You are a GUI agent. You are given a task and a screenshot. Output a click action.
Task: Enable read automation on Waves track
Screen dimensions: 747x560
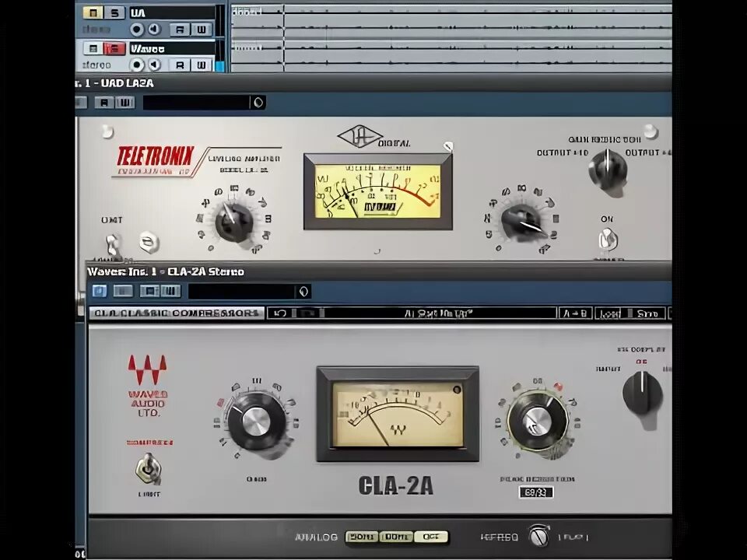point(180,65)
